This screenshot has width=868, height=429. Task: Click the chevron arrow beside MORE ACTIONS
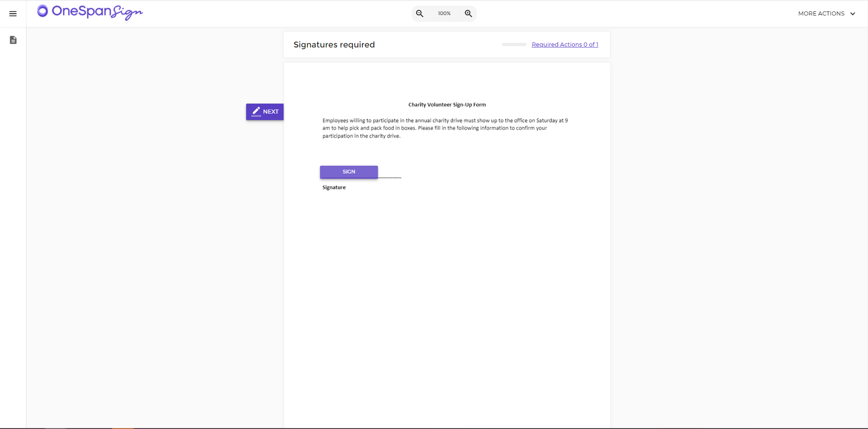853,14
